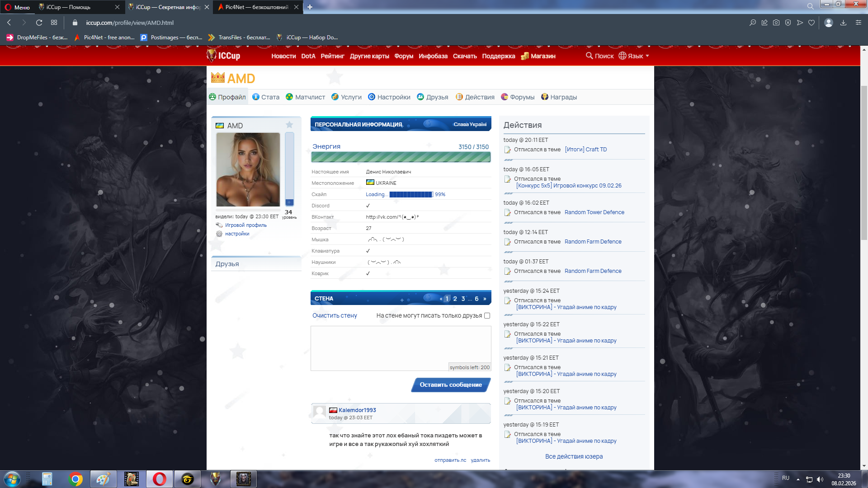This screenshot has height=488, width=868.
Task: Show hidden system tray icons arrow
Action: pos(798,479)
